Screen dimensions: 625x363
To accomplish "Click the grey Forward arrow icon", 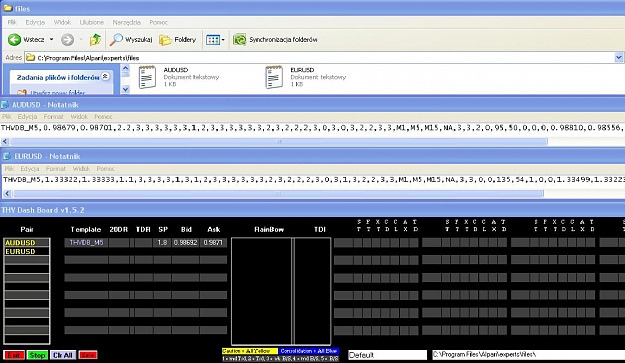I will point(67,39).
